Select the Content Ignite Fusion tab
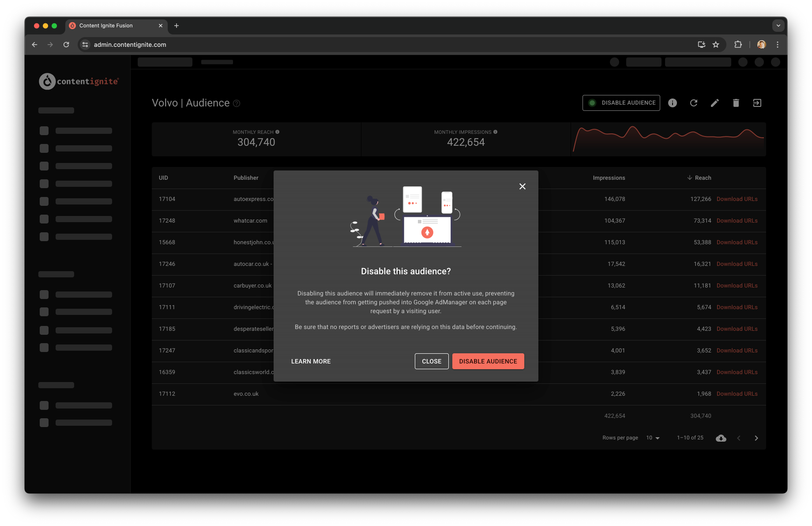This screenshot has width=812, height=526. (x=117, y=26)
